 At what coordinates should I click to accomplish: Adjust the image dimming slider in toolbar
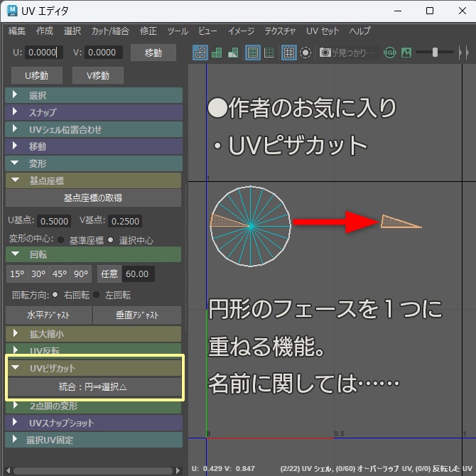[435, 52]
